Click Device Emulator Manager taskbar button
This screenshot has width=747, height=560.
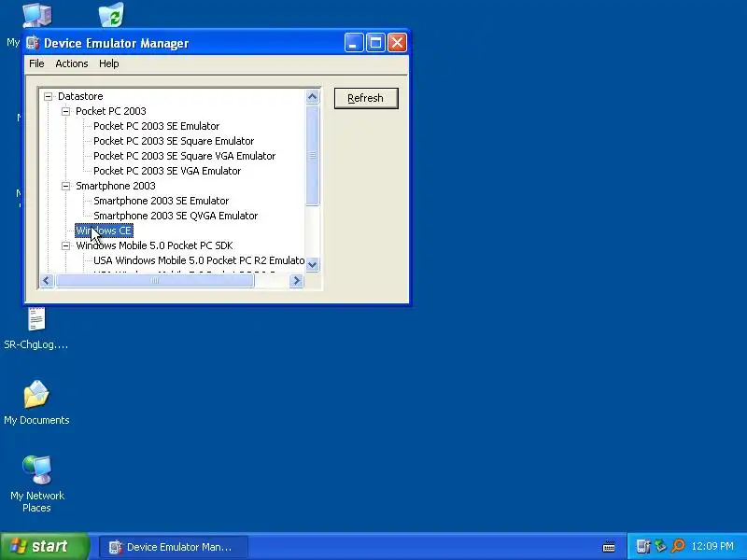pos(174,547)
